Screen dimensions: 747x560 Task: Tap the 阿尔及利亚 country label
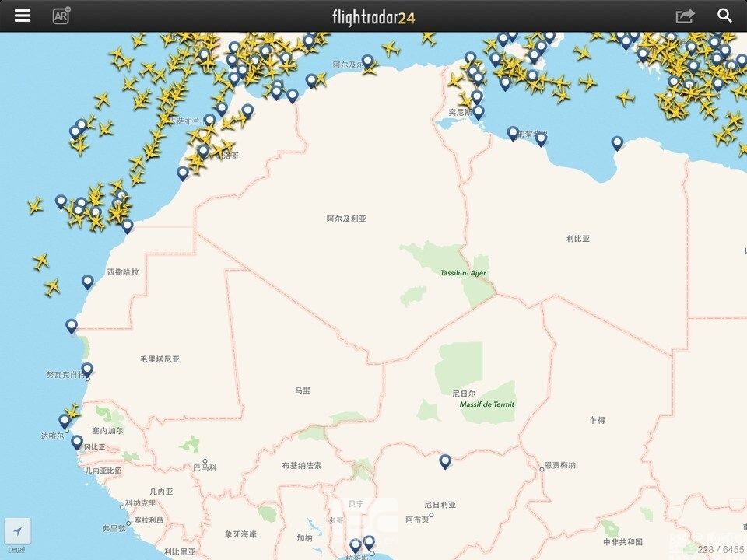point(346,219)
